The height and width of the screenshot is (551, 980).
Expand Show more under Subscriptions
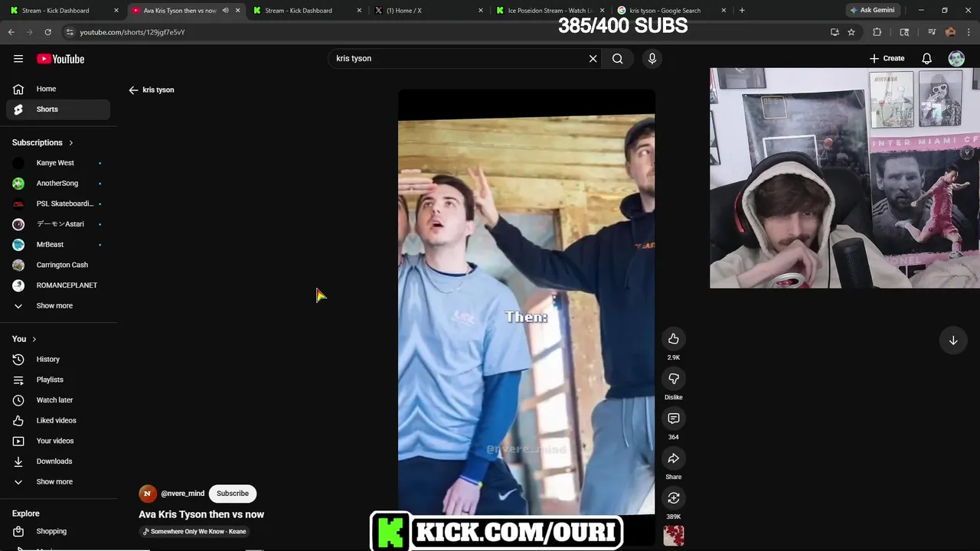tap(58, 305)
